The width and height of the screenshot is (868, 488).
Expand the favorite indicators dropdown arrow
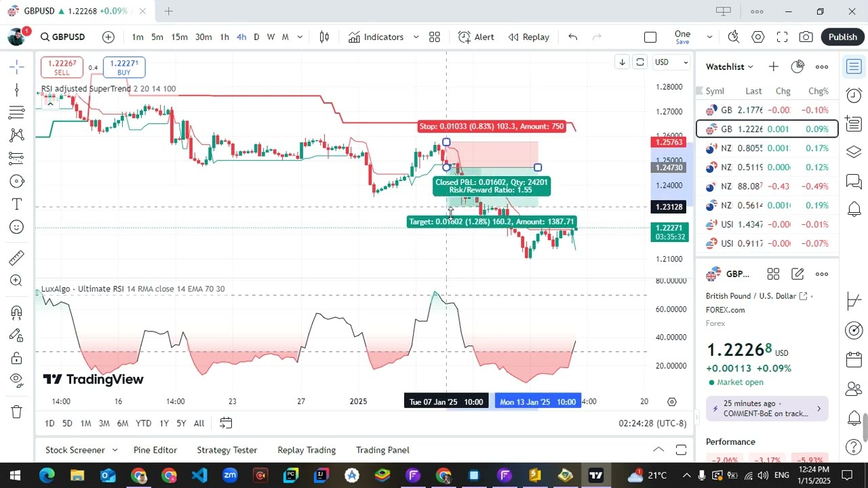coord(416,37)
